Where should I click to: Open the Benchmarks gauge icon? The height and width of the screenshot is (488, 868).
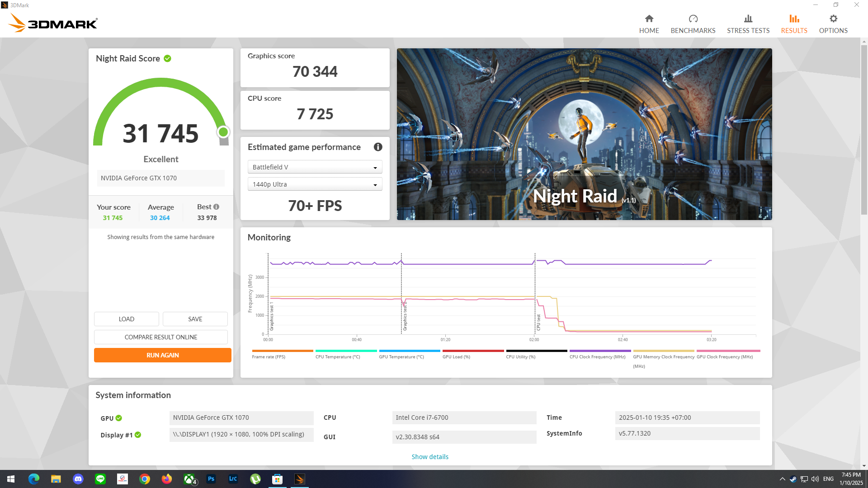coord(693,19)
